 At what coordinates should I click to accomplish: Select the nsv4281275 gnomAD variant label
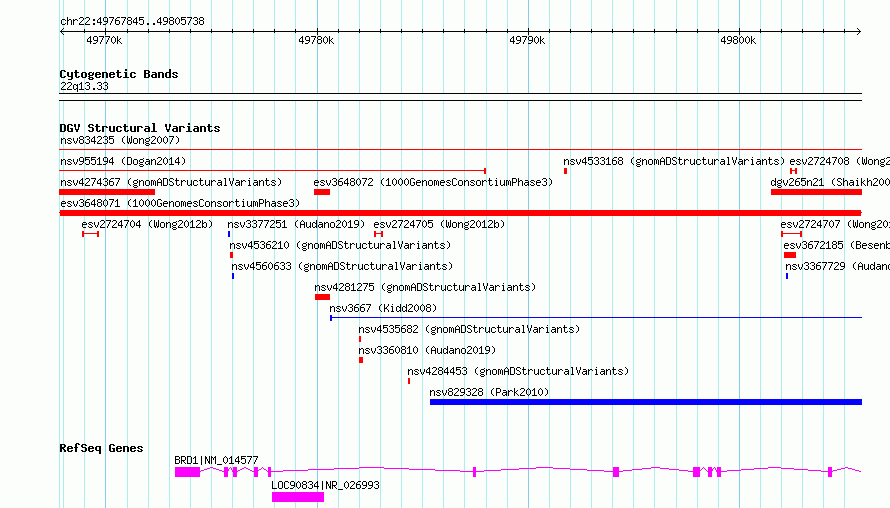(x=425, y=287)
